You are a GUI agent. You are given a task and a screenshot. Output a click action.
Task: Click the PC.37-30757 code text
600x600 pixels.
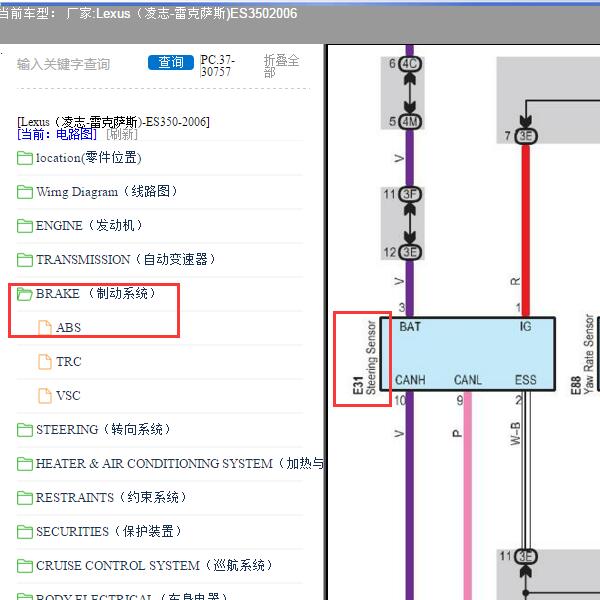[x=217, y=66]
